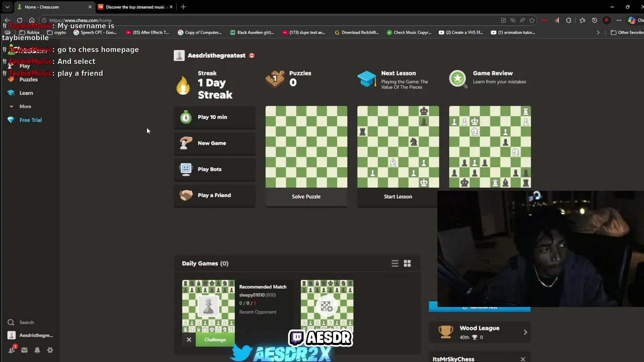Click the Next Lesson graduation cap icon
This screenshot has width=644, height=362.
click(367, 79)
